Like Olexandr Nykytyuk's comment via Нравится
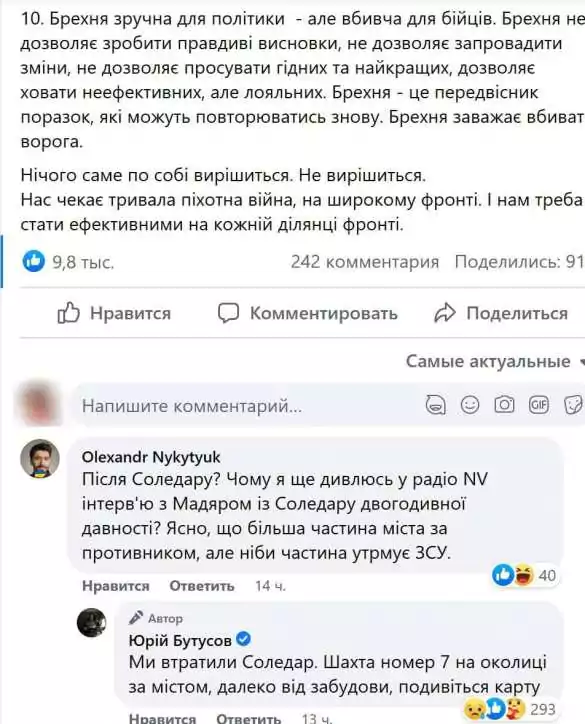The width and height of the screenshot is (585, 724). pos(115,586)
